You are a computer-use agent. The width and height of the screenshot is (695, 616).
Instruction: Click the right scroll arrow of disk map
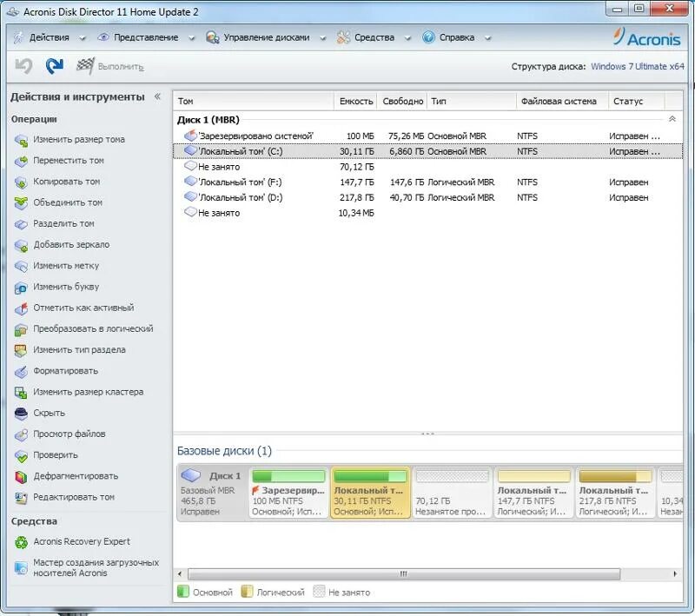(x=675, y=574)
